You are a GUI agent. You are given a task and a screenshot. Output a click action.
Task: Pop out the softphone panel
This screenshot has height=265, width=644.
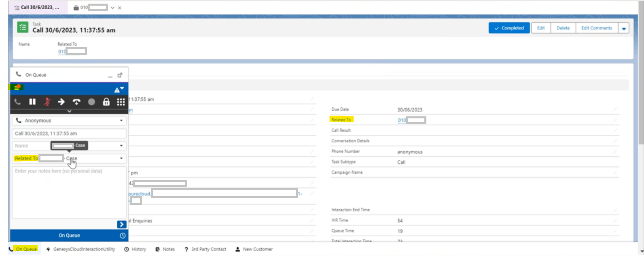tap(120, 75)
